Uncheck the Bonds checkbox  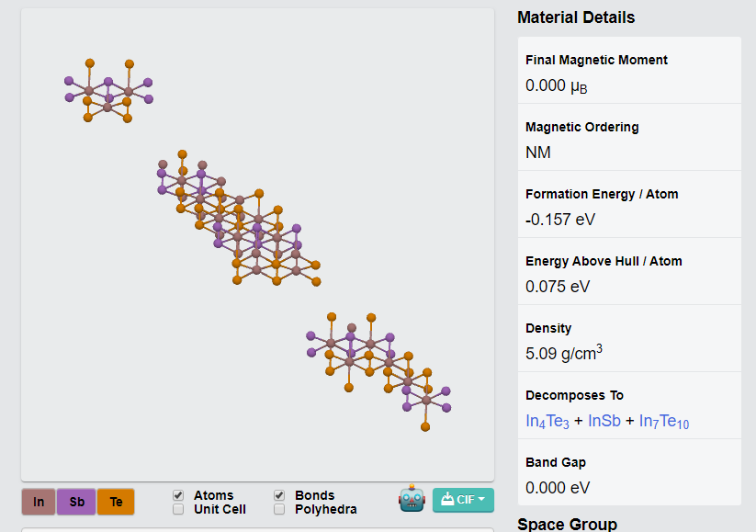[x=279, y=495]
